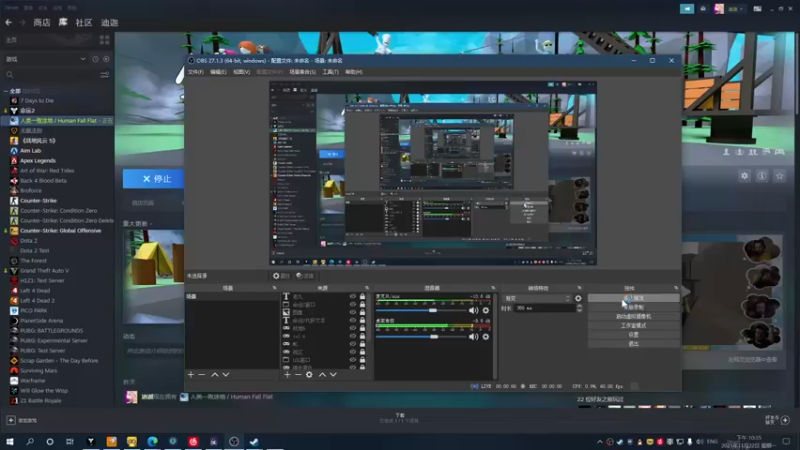The width and height of the screenshot is (800, 450).
Task: Open source properties gear in Sources toolbar
Action: coord(309,374)
